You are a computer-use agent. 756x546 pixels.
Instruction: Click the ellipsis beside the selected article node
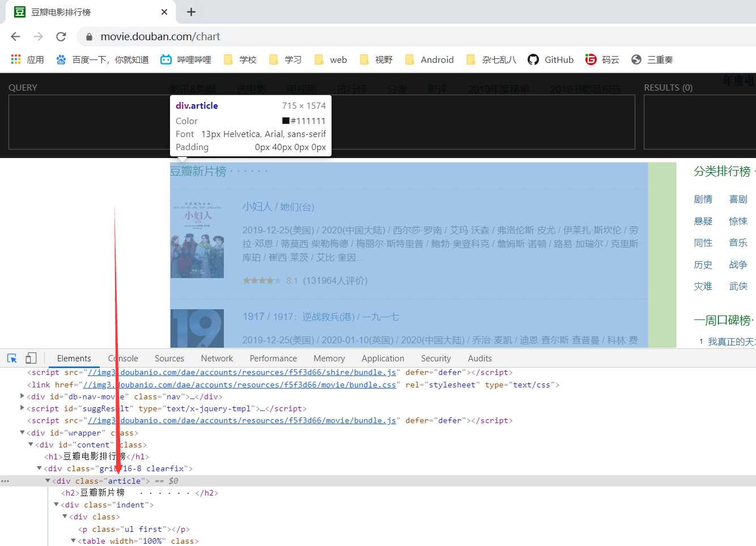[5, 480]
